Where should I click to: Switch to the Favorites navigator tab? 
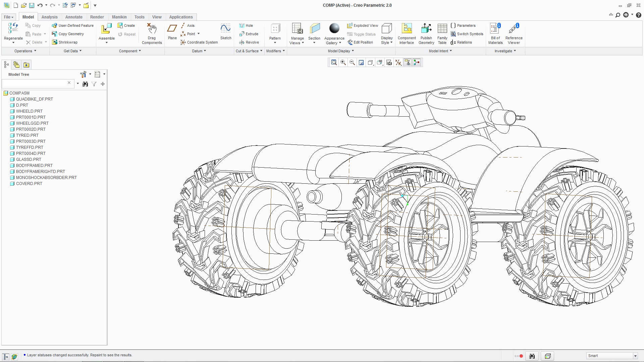click(x=26, y=65)
